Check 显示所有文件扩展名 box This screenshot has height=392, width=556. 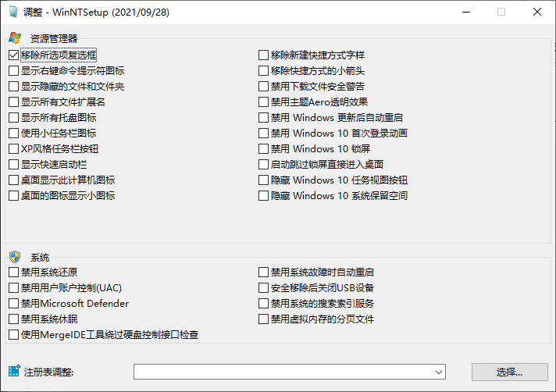(x=13, y=102)
